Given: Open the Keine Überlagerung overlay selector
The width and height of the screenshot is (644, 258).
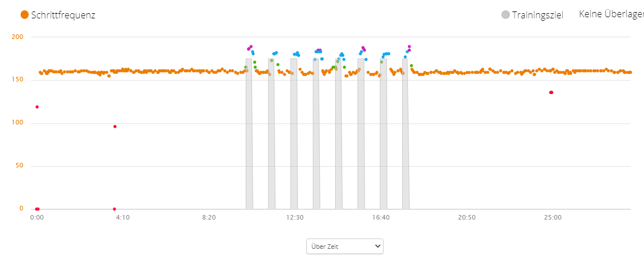Looking at the screenshot, I should click(x=611, y=14).
